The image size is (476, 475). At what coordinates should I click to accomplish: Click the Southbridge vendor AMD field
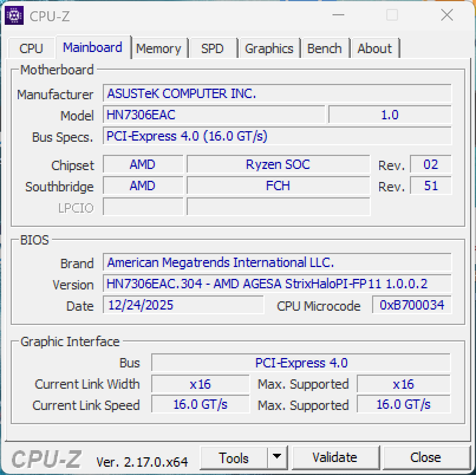click(143, 186)
